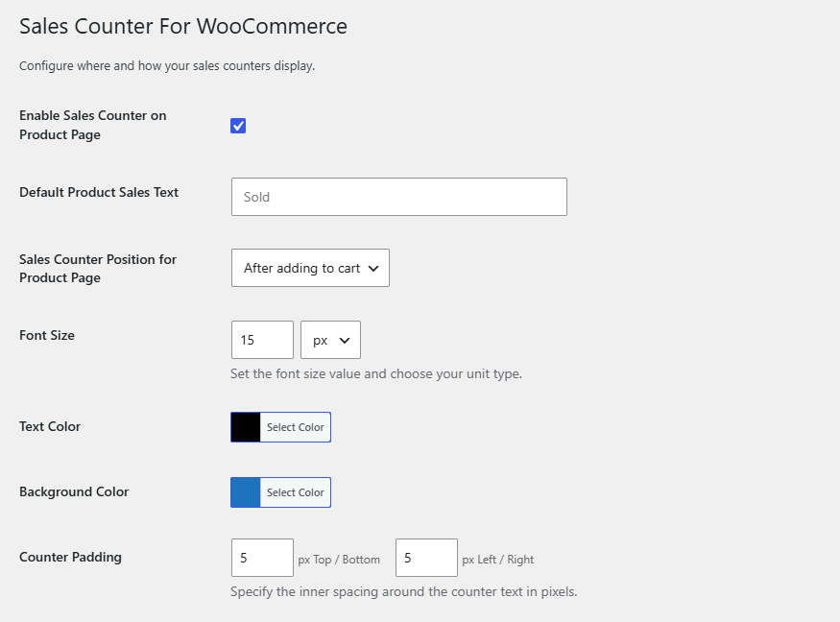Click the blue Background Color swatch
840x622 pixels.
coord(246,492)
